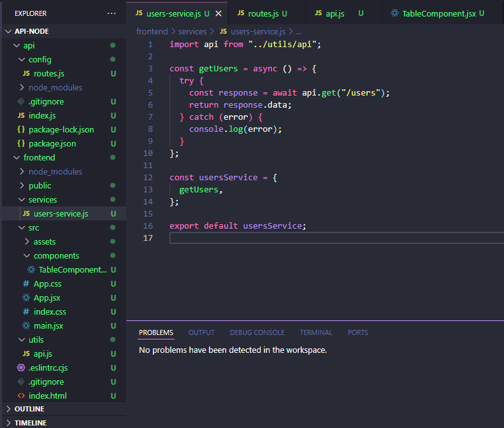
Task: Click on empty line 17 in the editor
Action: [319, 238]
